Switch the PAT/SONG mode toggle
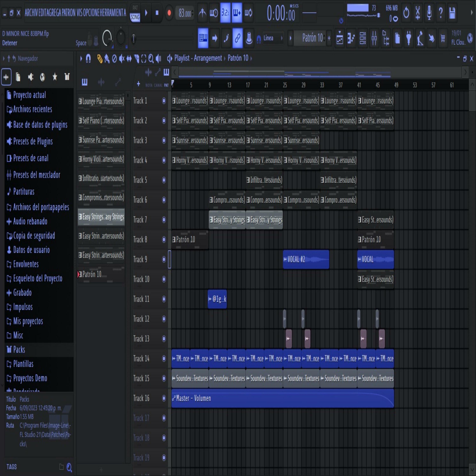476x476 pixels. pos(135,13)
